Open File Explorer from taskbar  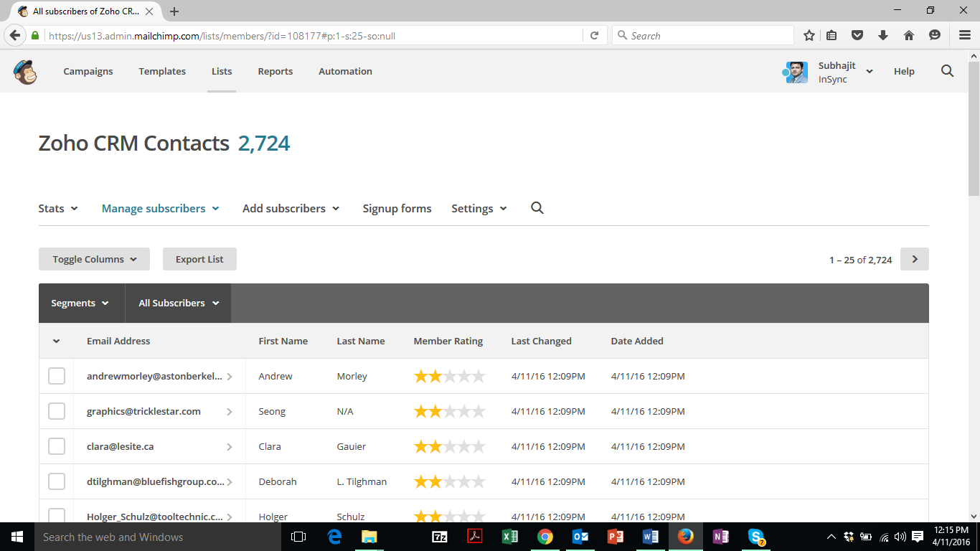pyautogui.click(x=369, y=537)
